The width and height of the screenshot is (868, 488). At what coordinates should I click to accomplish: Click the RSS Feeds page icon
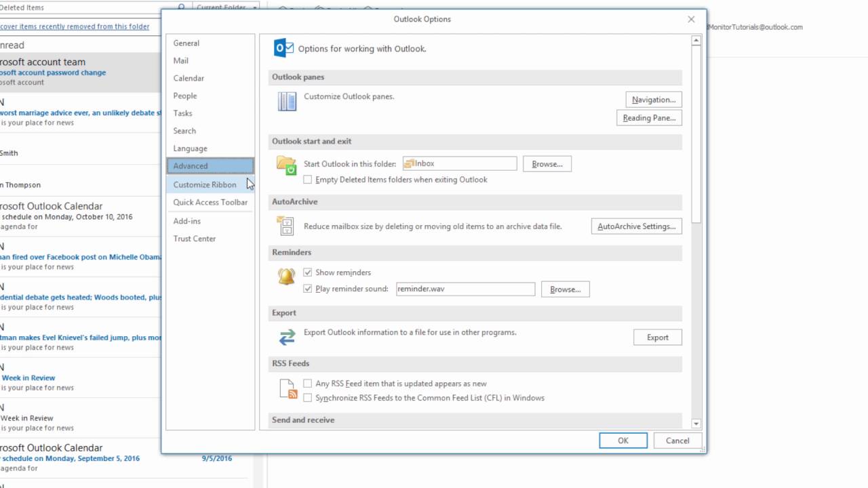(x=289, y=388)
